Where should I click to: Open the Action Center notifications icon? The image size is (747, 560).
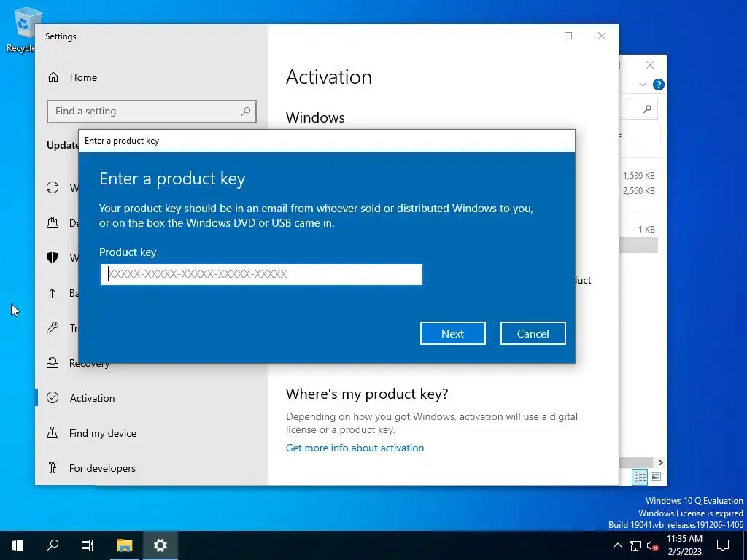click(x=723, y=545)
